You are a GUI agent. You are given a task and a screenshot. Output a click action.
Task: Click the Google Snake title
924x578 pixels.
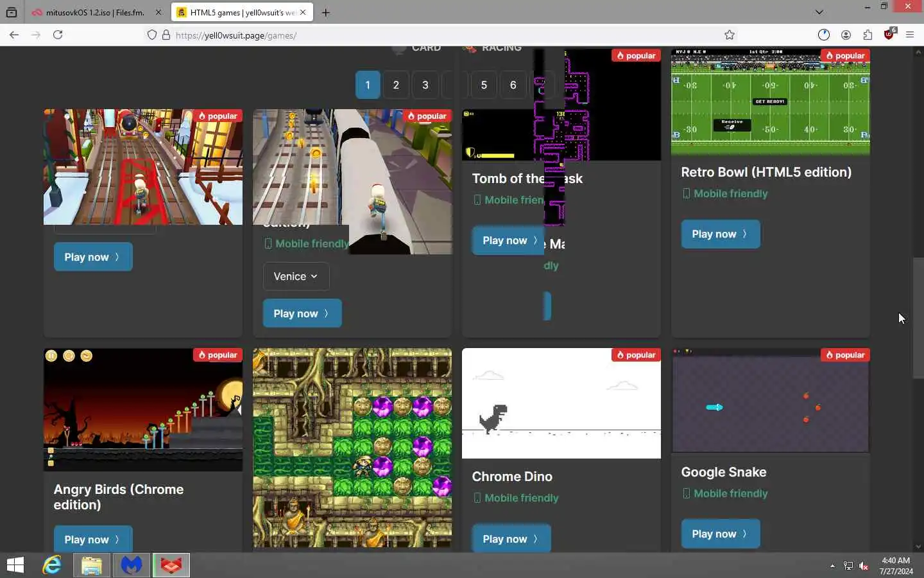[724, 472]
